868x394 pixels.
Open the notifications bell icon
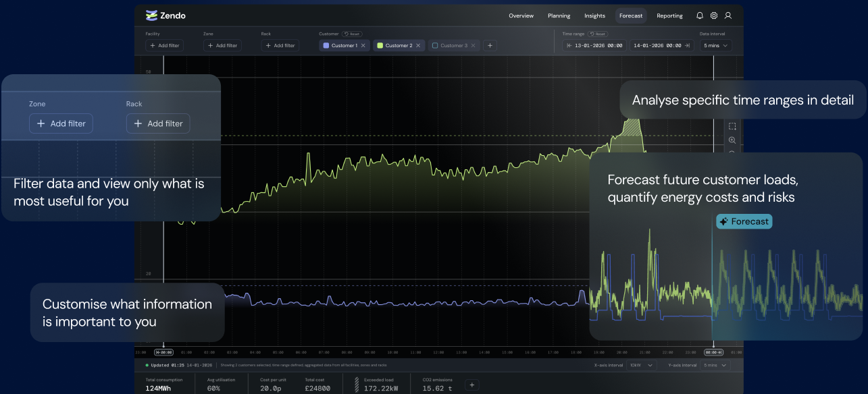[x=700, y=16]
